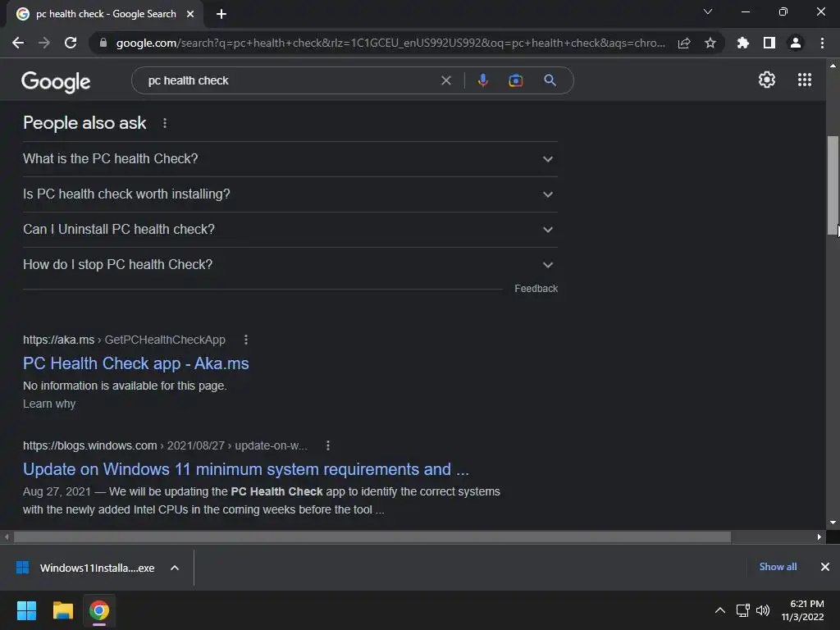840x630 pixels.
Task: Click 'Show all' downloads
Action: (x=778, y=567)
